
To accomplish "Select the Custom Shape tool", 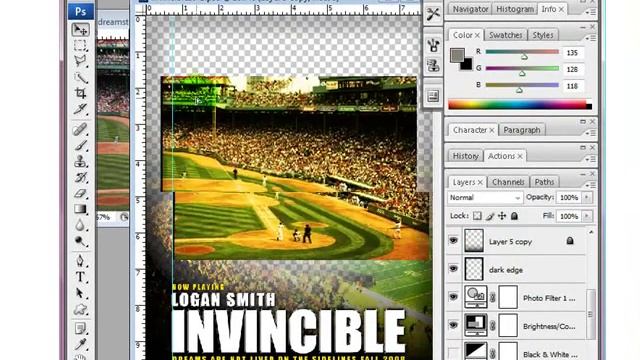I will coord(80,309).
